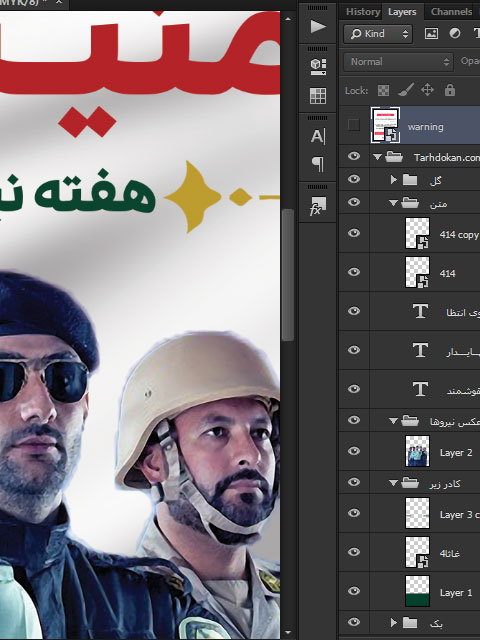Click the warning layer thumbnail

385,125
